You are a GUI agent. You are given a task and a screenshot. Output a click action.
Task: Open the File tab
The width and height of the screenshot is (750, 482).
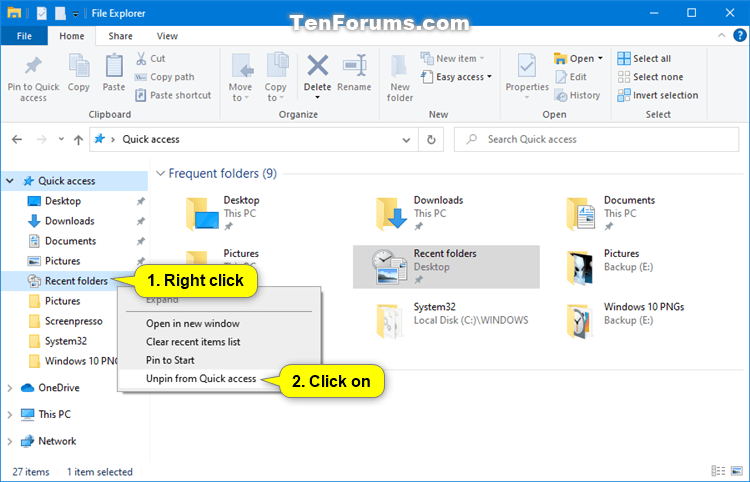pos(24,36)
